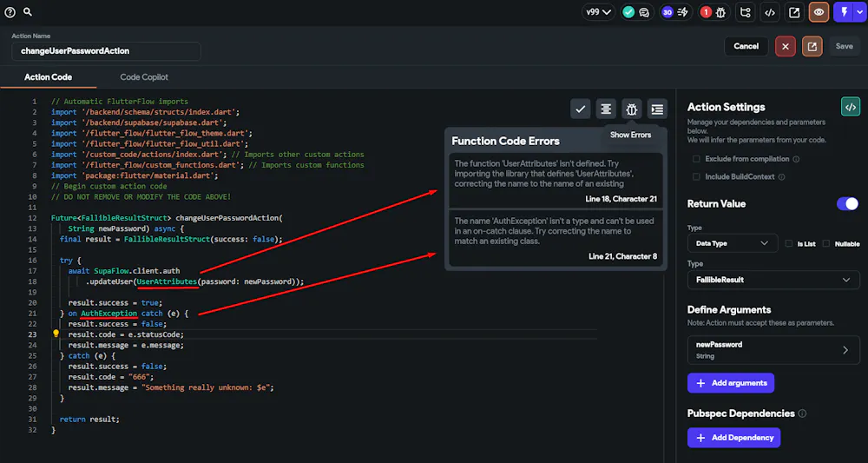
Task: Switch to the Code Copilot tab
Action: point(144,77)
